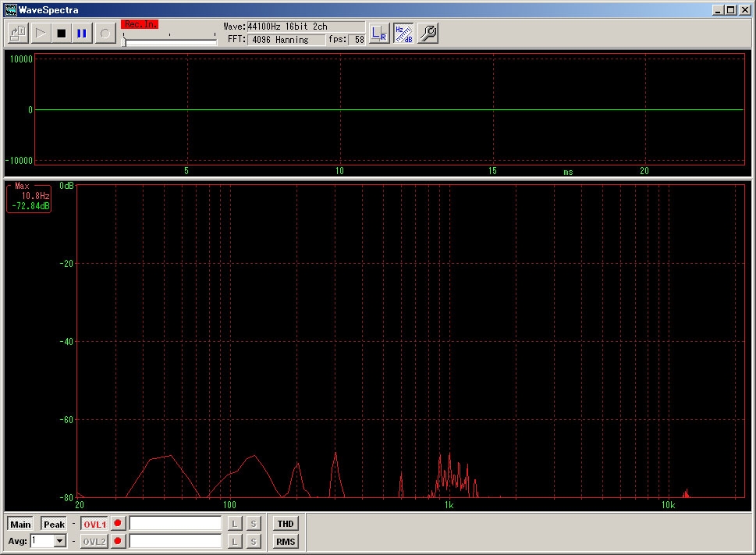Viewport: 756px width, 555px height.
Task: Open settings with the wrench icon
Action: point(428,33)
